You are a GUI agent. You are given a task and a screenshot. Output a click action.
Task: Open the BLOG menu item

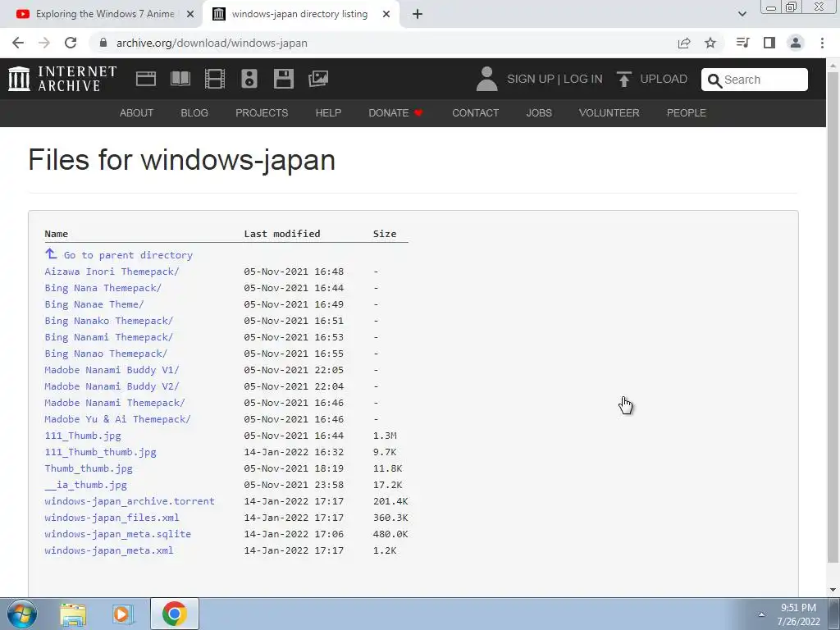(x=194, y=113)
